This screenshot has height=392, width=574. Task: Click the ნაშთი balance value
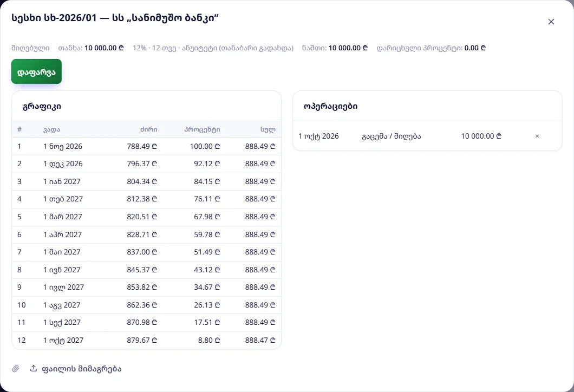coord(348,48)
